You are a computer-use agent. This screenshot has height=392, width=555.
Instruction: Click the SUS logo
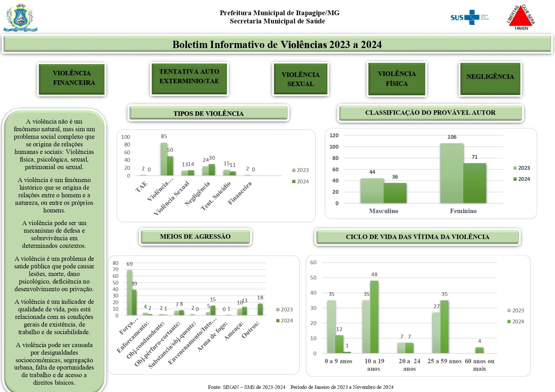(469, 17)
